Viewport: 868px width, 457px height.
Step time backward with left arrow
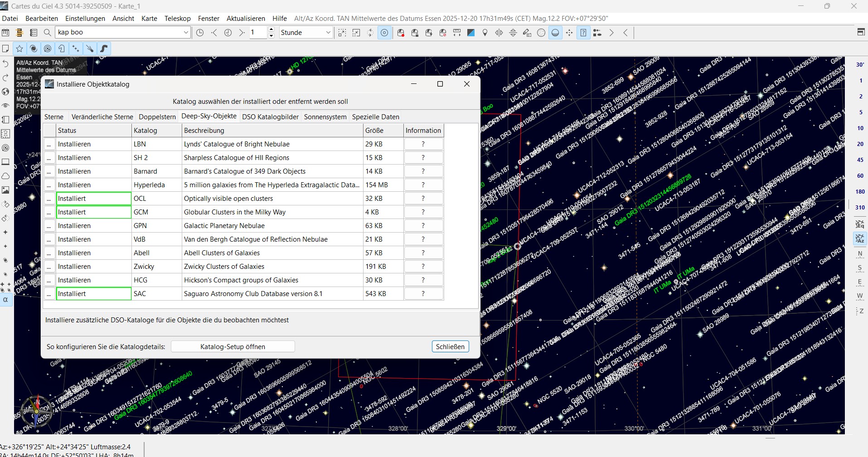point(214,33)
